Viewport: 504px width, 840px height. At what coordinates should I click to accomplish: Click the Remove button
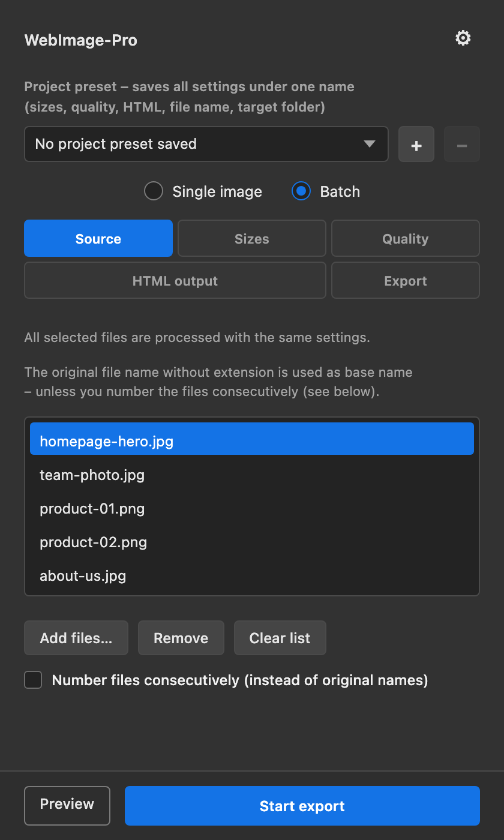(181, 638)
